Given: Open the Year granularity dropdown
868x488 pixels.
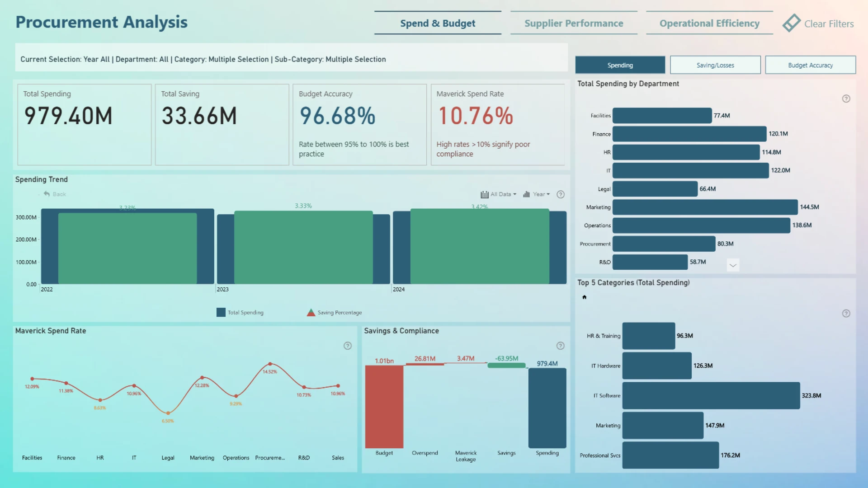Looking at the screenshot, I should [541, 194].
